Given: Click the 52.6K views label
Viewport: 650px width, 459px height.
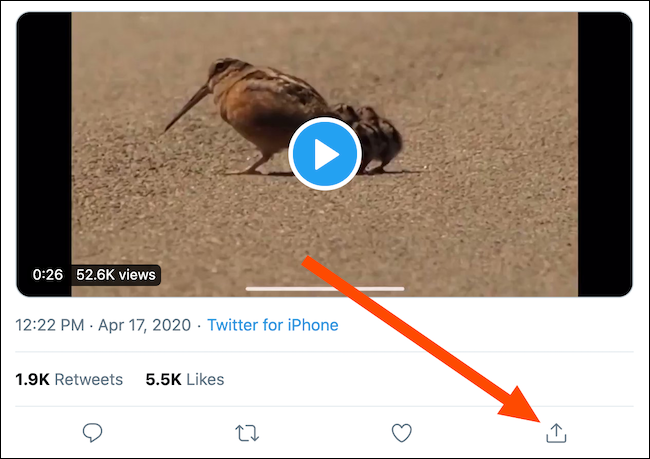Looking at the screenshot, I should [116, 274].
